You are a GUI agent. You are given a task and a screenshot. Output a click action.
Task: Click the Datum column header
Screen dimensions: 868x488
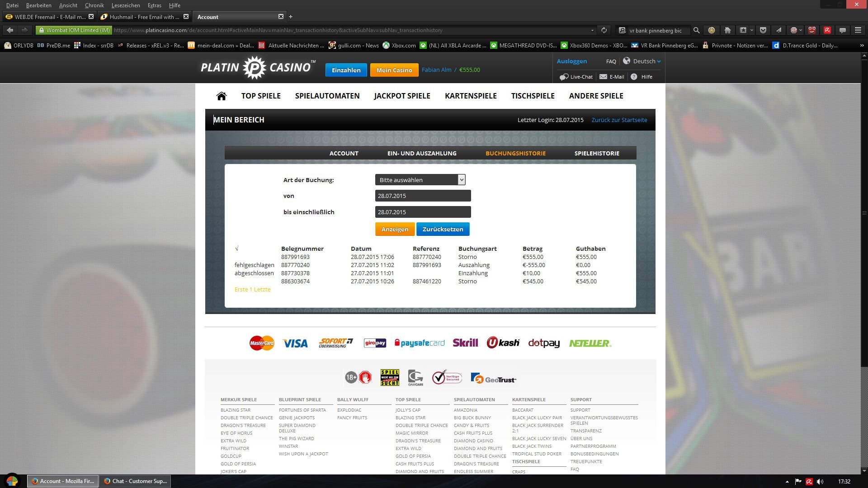pos(361,249)
